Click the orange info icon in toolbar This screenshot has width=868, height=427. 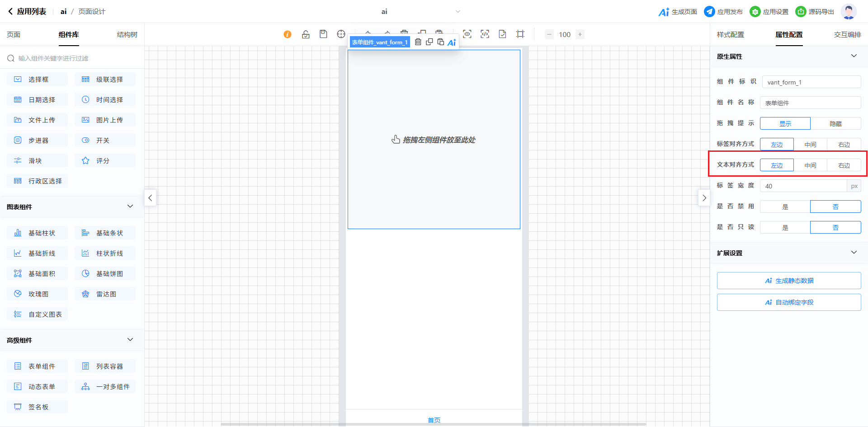click(288, 34)
